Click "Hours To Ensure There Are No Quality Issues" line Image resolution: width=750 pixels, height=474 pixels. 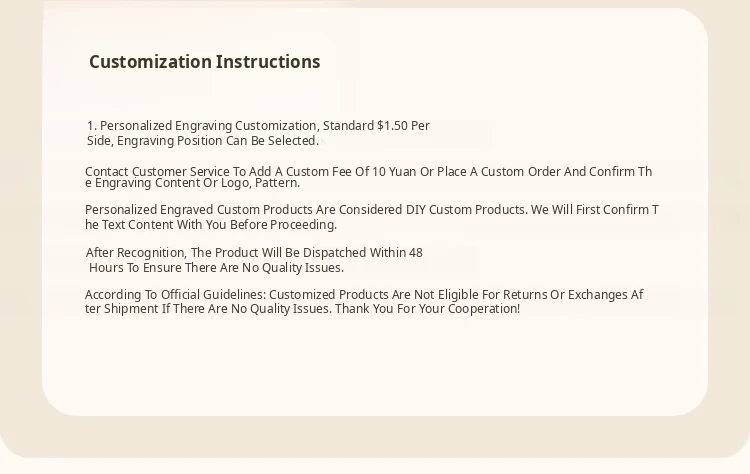click(216, 268)
